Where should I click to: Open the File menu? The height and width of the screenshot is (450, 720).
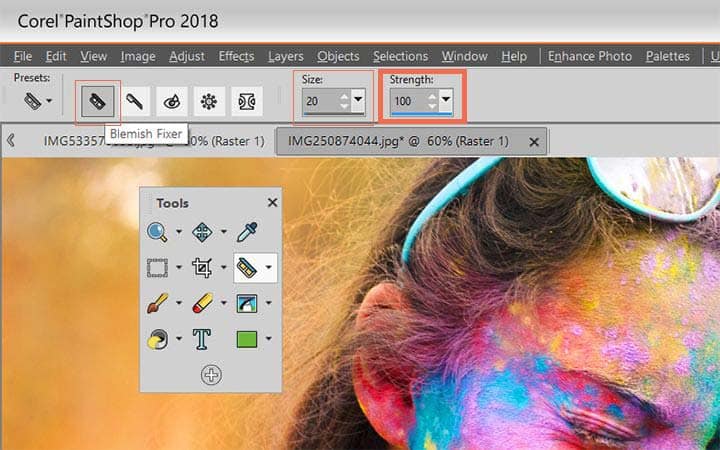(23, 56)
